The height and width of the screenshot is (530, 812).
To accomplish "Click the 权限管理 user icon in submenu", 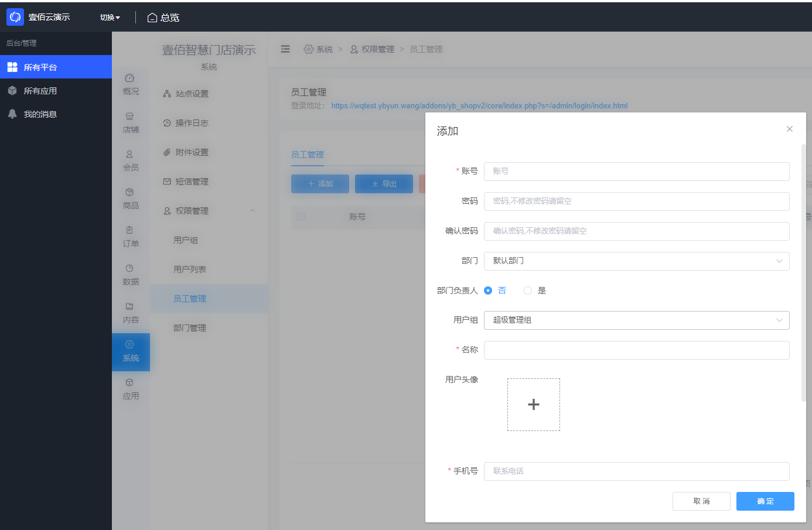I will 167,211.
